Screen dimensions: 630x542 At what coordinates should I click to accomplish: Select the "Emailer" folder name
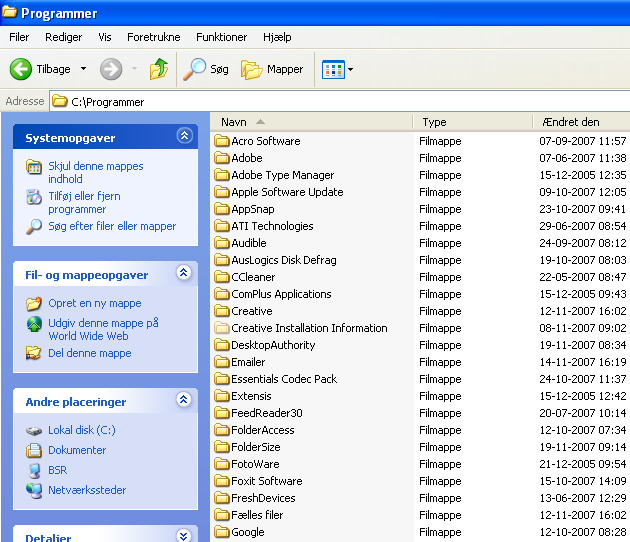click(x=248, y=362)
